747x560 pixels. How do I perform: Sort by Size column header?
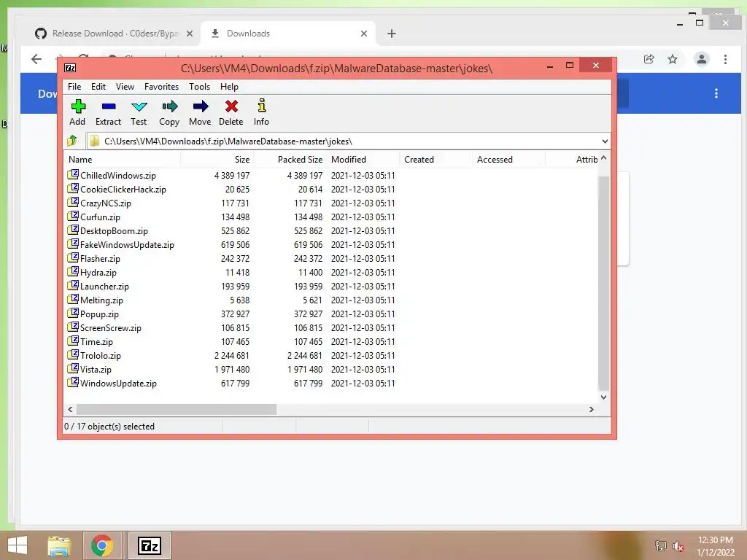pos(217,160)
